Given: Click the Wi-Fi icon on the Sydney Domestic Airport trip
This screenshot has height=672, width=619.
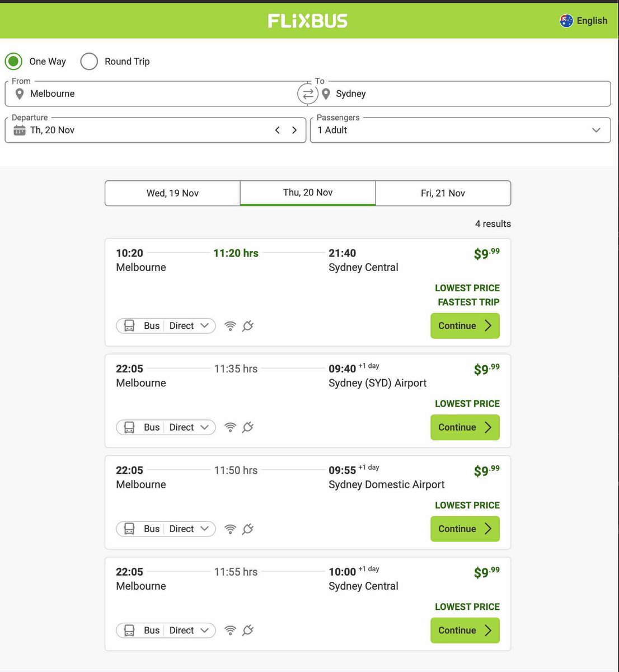Looking at the screenshot, I should click(x=230, y=529).
